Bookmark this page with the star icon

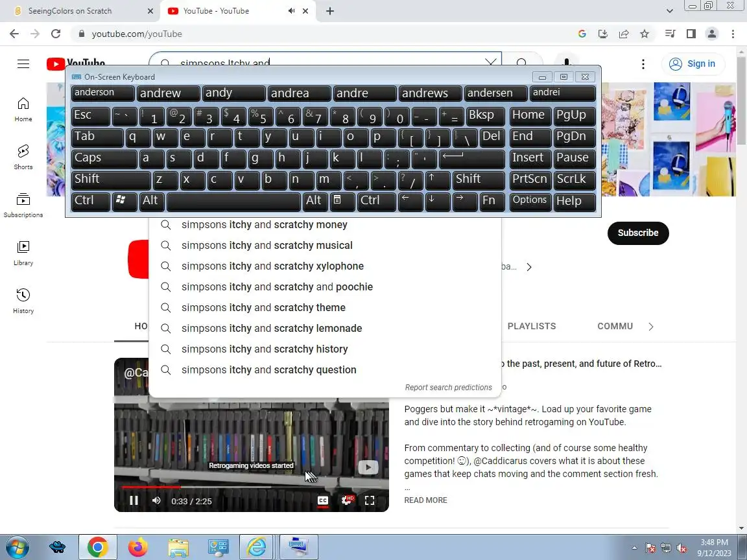pyautogui.click(x=645, y=34)
